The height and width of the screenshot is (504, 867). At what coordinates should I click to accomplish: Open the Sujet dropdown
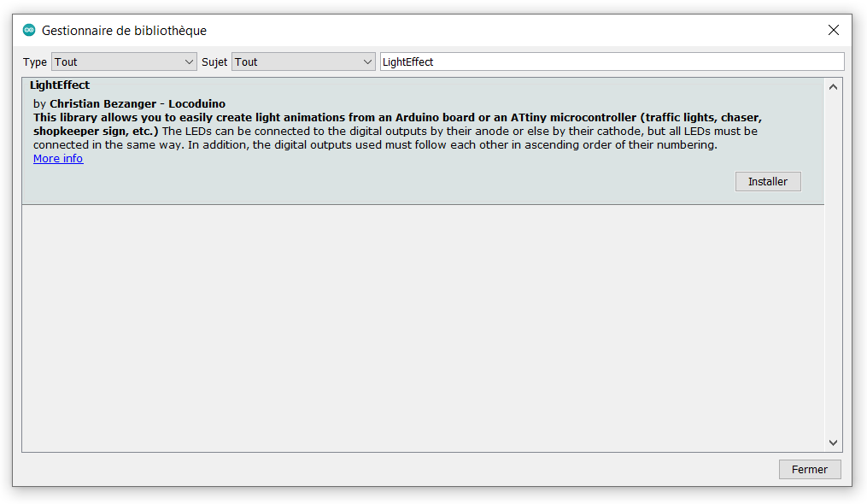(x=303, y=62)
